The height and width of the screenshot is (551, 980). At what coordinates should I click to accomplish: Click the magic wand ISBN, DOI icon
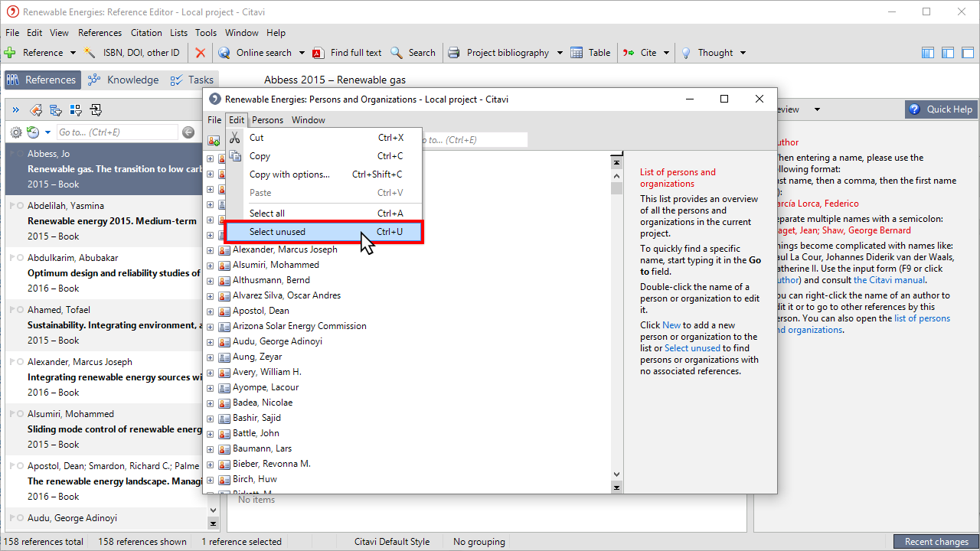pyautogui.click(x=90, y=53)
